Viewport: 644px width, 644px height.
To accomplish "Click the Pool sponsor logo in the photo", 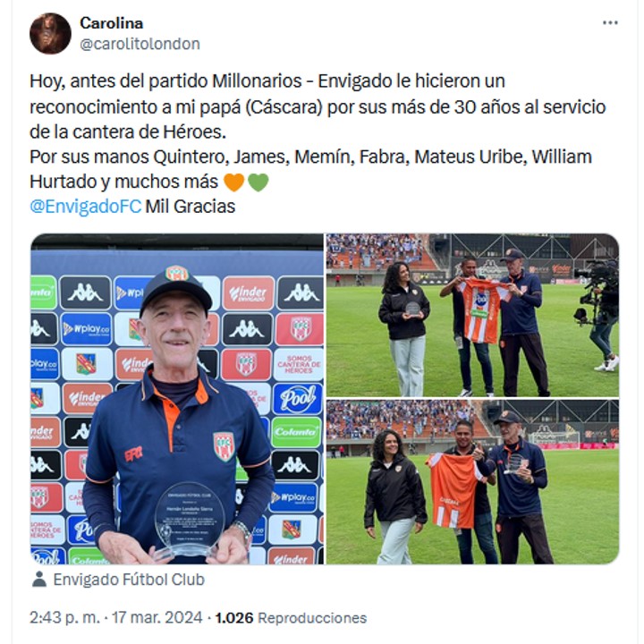I will coord(298,399).
